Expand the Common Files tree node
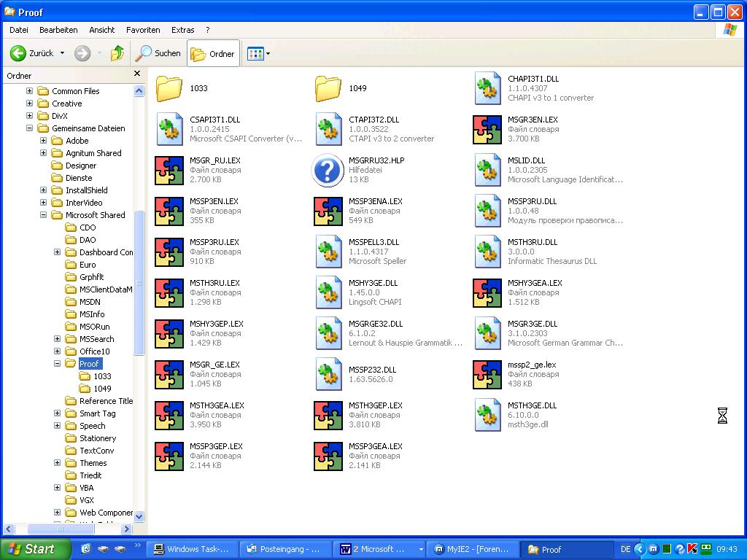 coord(29,90)
